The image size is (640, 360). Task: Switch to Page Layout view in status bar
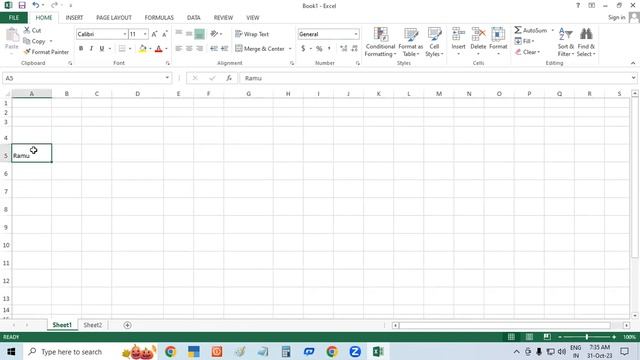(529, 337)
